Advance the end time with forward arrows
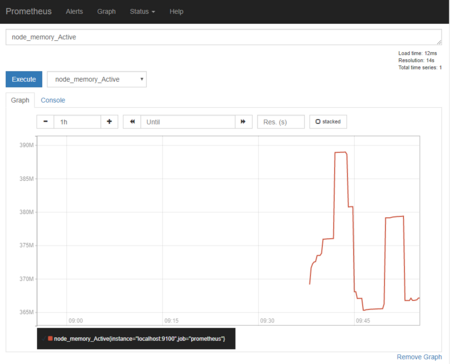 pos(243,122)
